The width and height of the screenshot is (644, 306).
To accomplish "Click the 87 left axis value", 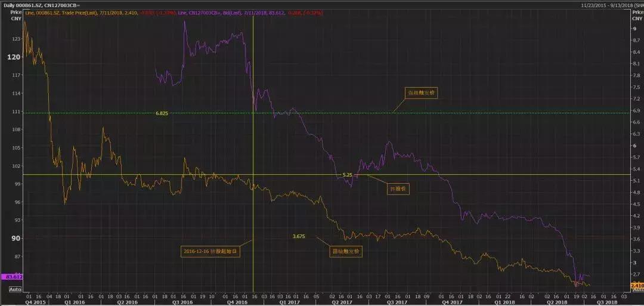I will pos(18,256).
